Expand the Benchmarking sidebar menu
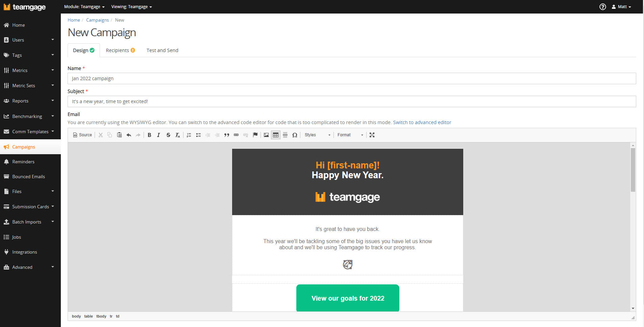Viewport: 644px width, 327px height. coord(30,116)
